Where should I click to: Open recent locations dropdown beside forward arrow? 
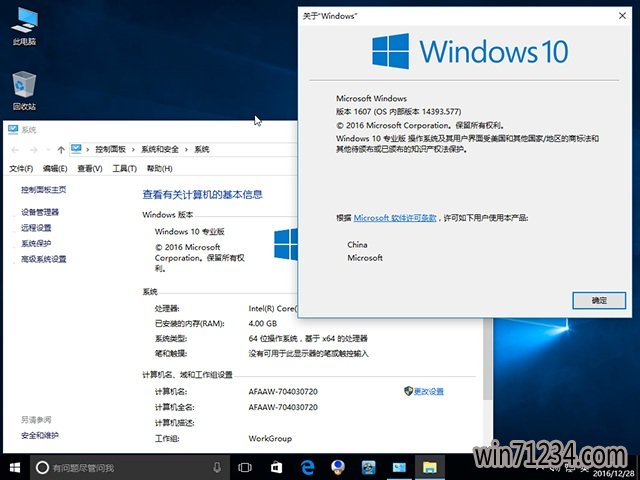coord(48,150)
